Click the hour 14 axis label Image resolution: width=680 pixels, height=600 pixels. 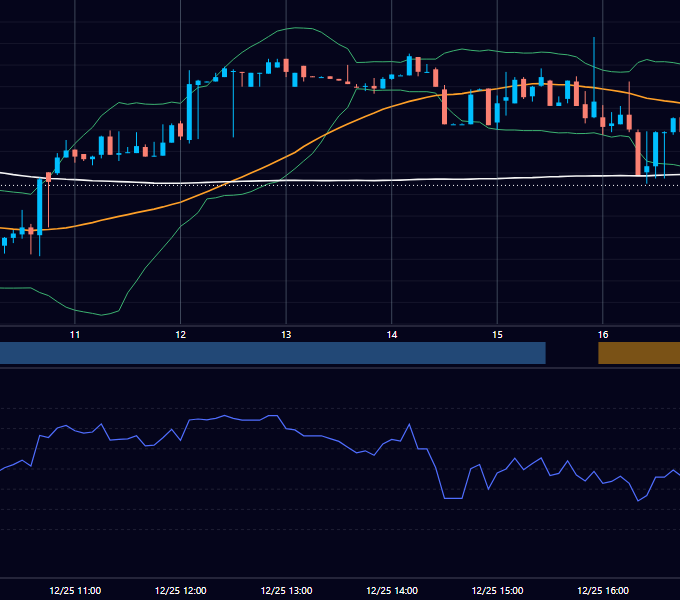pyautogui.click(x=392, y=335)
